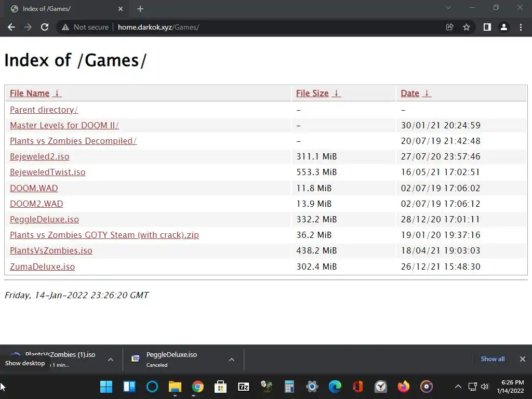532x399 pixels.
Task: Open the clock app in taskbar
Action: 381,387
